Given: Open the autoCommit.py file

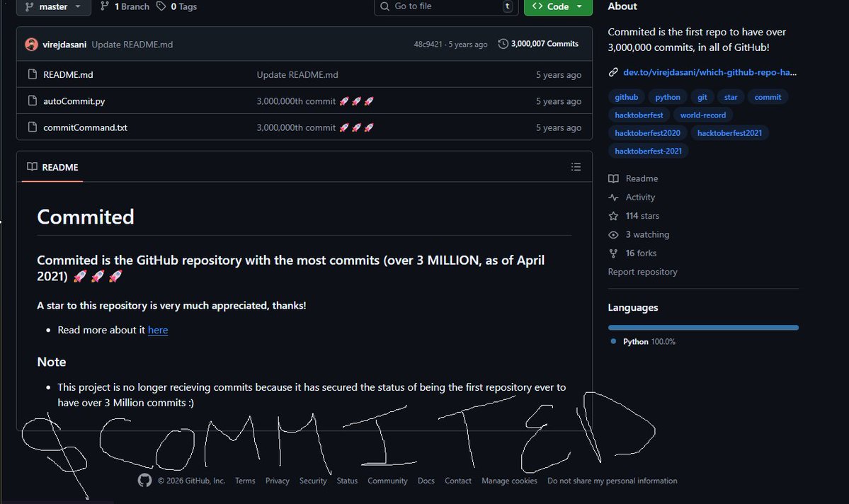Looking at the screenshot, I should pos(74,101).
